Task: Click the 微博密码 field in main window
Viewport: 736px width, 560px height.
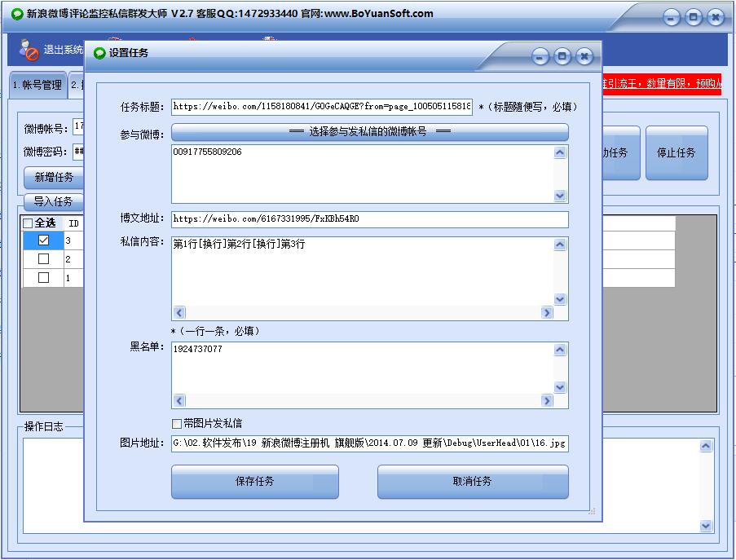Action: click(79, 151)
